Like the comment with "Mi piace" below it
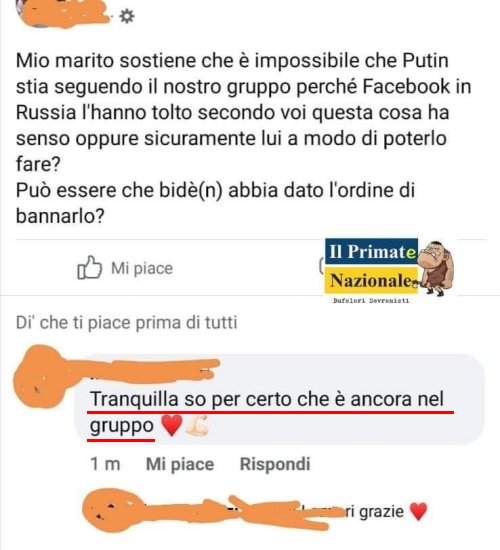 [x=180, y=464]
